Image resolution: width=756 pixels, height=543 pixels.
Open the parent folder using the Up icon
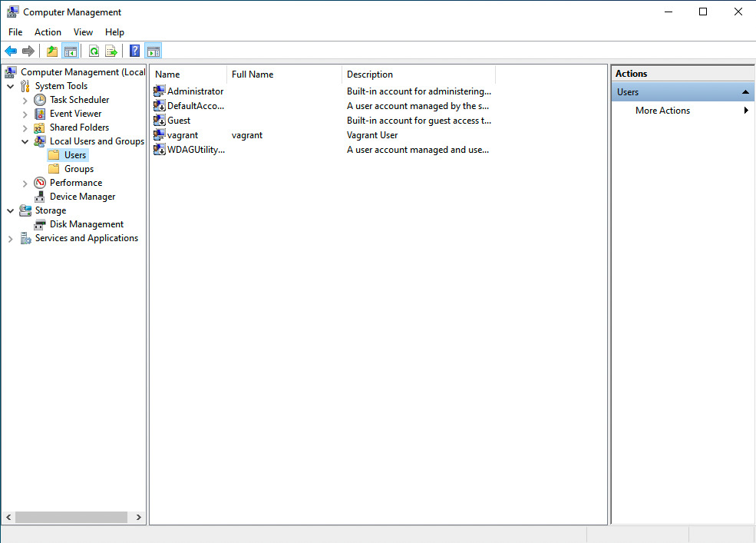[x=51, y=51]
